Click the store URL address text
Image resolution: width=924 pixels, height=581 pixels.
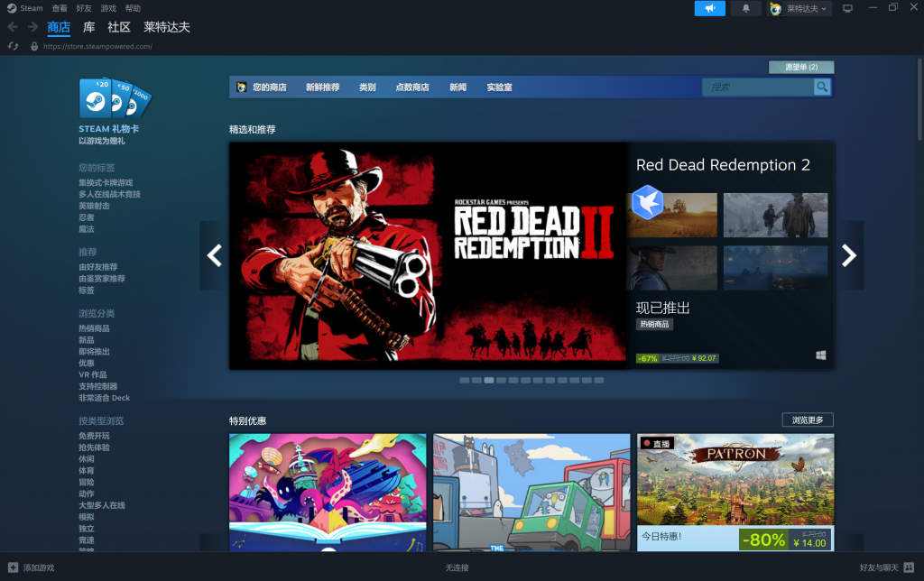tap(97, 47)
